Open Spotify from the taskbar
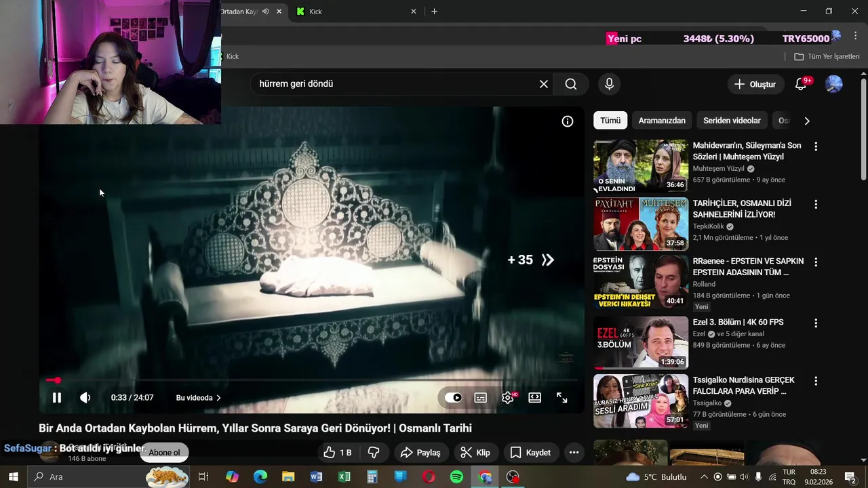Image resolution: width=868 pixels, height=488 pixels. 456,477
